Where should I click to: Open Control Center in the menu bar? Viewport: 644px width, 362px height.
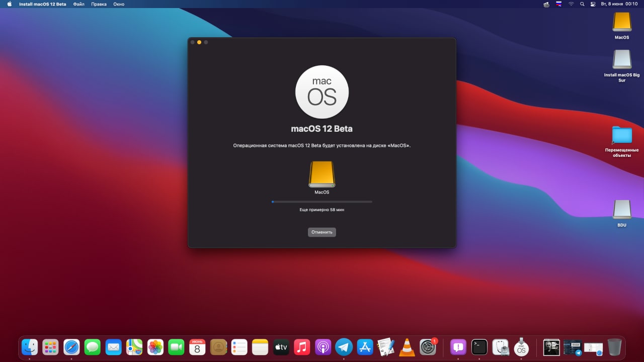point(593,4)
